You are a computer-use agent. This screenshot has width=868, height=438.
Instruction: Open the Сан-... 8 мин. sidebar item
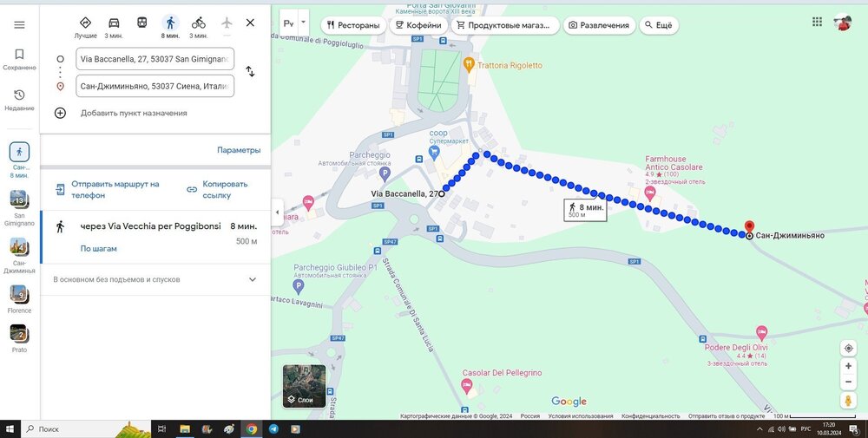19,160
